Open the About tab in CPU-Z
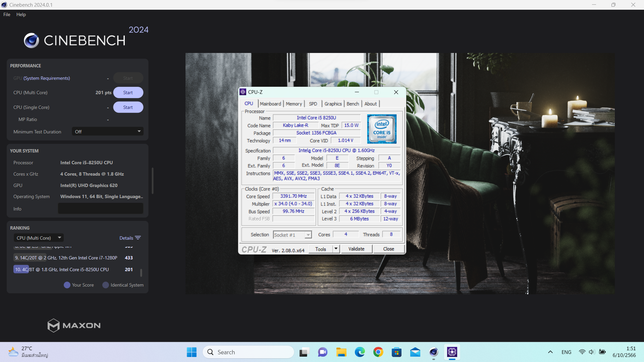 pyautogui.click(x=371, y=104)
